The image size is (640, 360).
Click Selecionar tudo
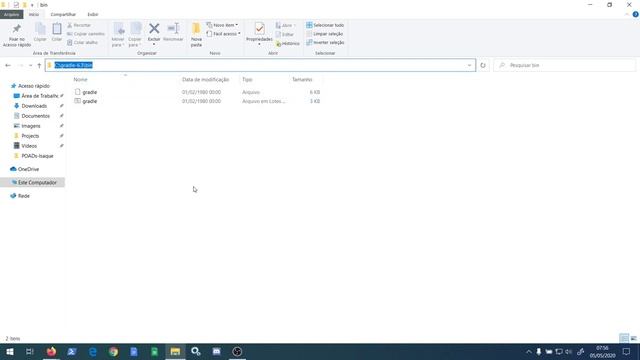pos(325,25)
